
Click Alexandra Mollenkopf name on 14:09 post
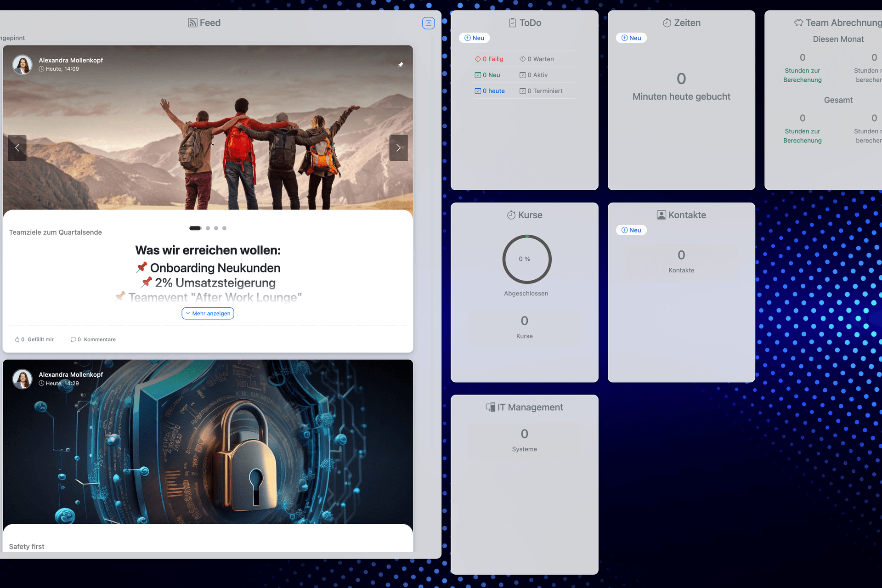coord(71,60)
